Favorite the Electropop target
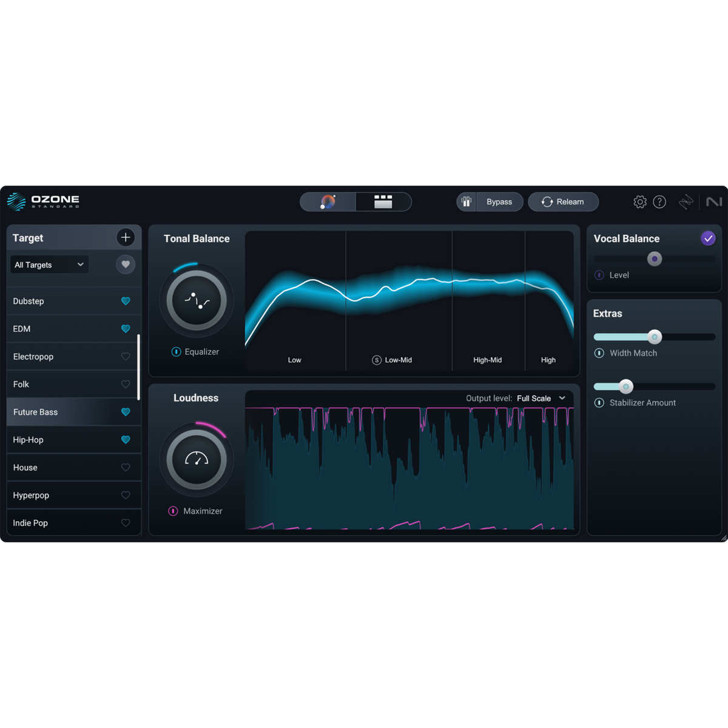The height and width of the screenshot is (728, 728). click(126, 357)
